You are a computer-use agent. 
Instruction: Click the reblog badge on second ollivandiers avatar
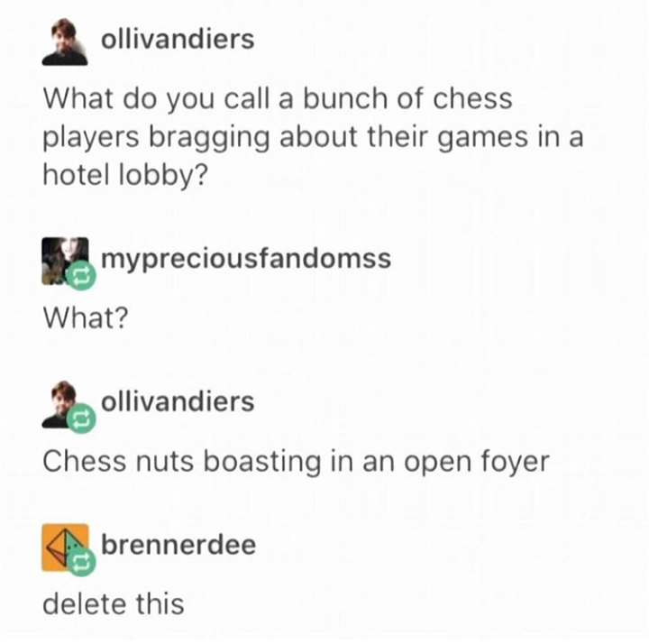click(81, 419)
